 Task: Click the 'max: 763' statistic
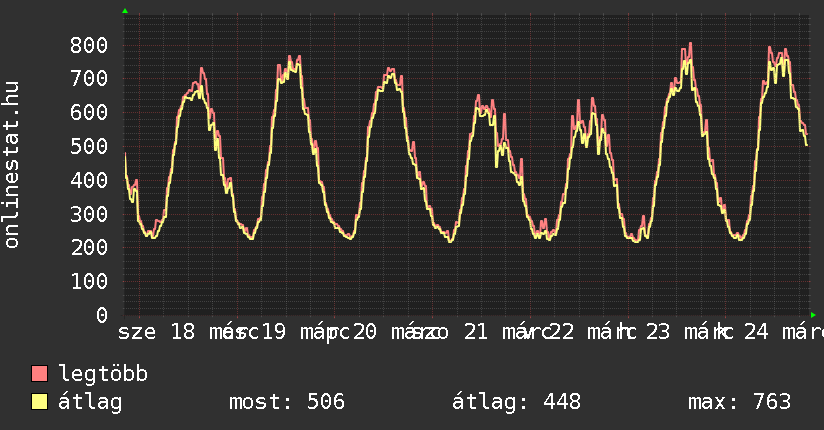click(739, 402)
